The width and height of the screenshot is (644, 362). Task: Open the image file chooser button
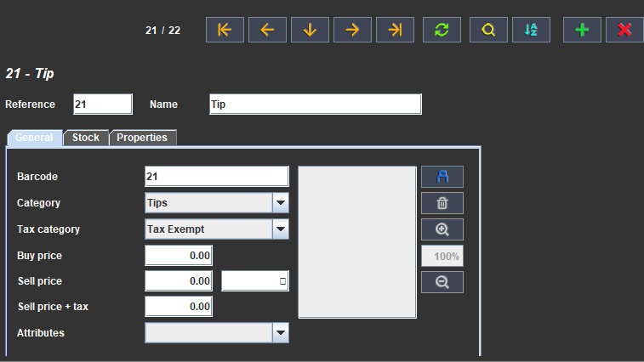click(x=442, y=177)
